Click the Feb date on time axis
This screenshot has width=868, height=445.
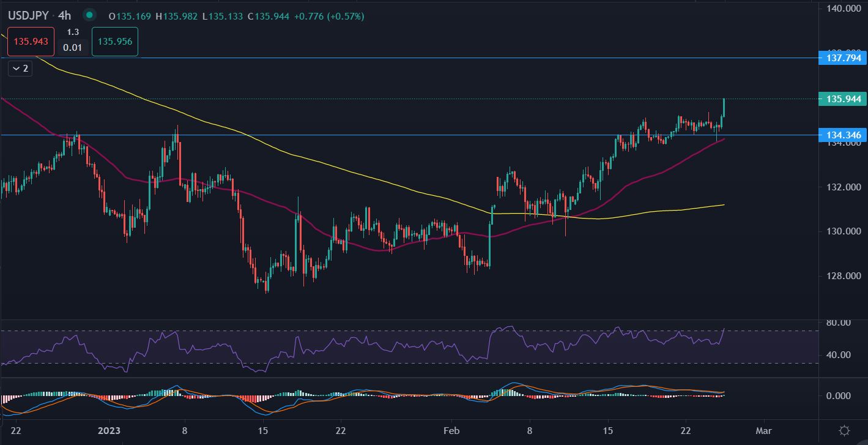(x=451, y=430)
